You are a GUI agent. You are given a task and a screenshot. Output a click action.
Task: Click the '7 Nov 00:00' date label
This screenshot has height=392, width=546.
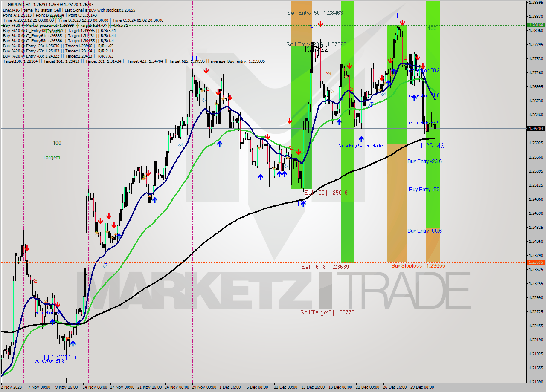pos(39,387)
